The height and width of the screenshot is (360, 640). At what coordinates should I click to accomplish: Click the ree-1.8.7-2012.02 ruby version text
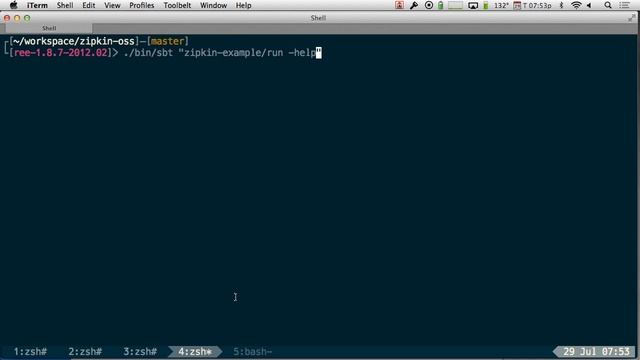(x=60, y=53)
